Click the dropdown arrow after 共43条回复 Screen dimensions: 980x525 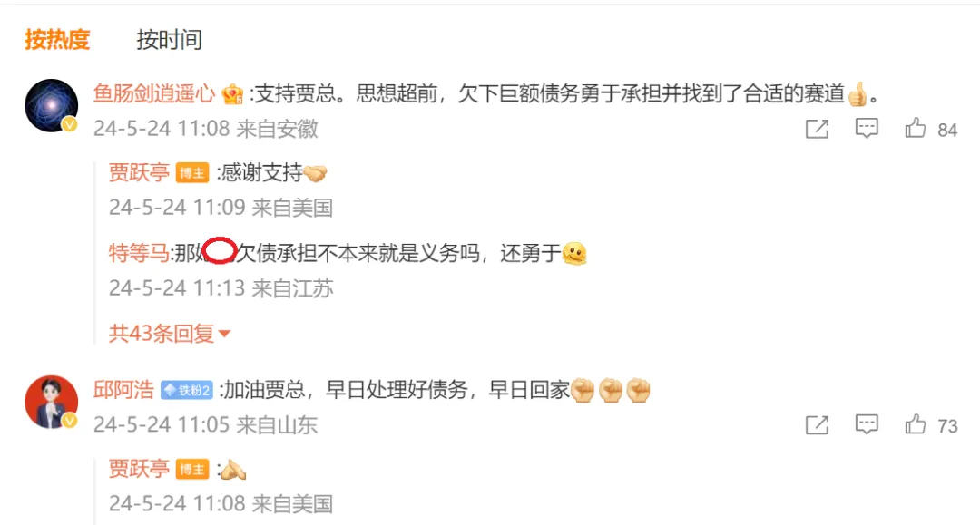[224, 334]
